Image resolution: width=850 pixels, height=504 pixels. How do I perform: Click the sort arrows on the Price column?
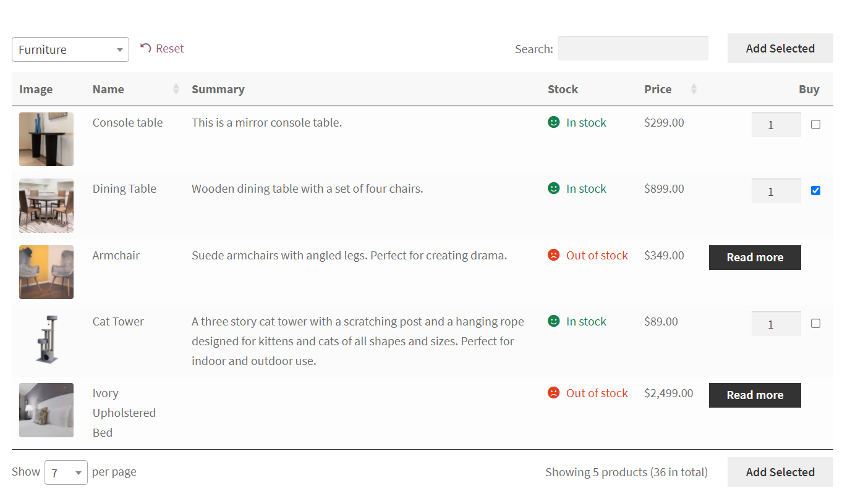click(x=692, y=89)
